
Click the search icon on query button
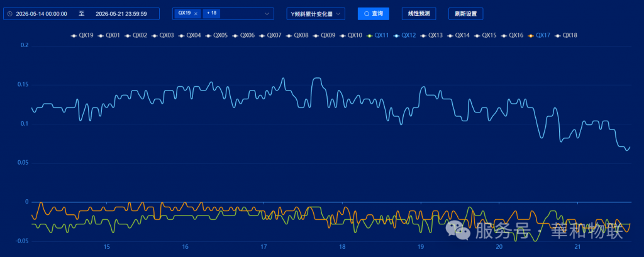pos(367,14)
